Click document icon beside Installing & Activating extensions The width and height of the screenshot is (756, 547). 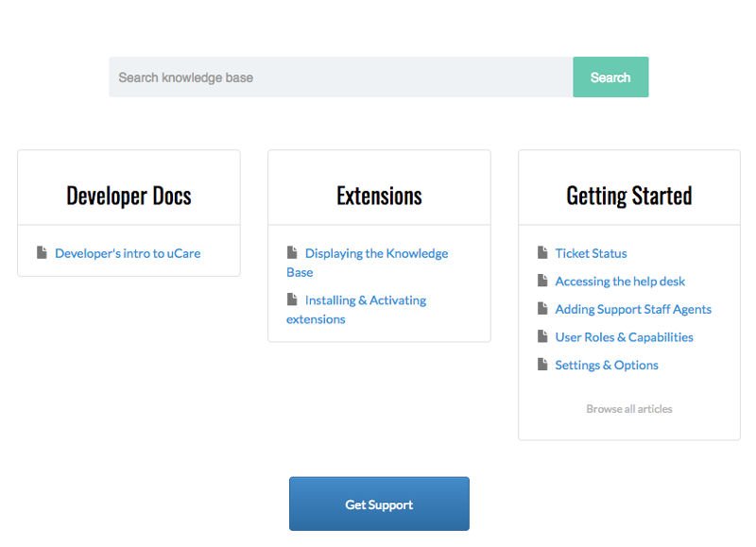point(292,299)
